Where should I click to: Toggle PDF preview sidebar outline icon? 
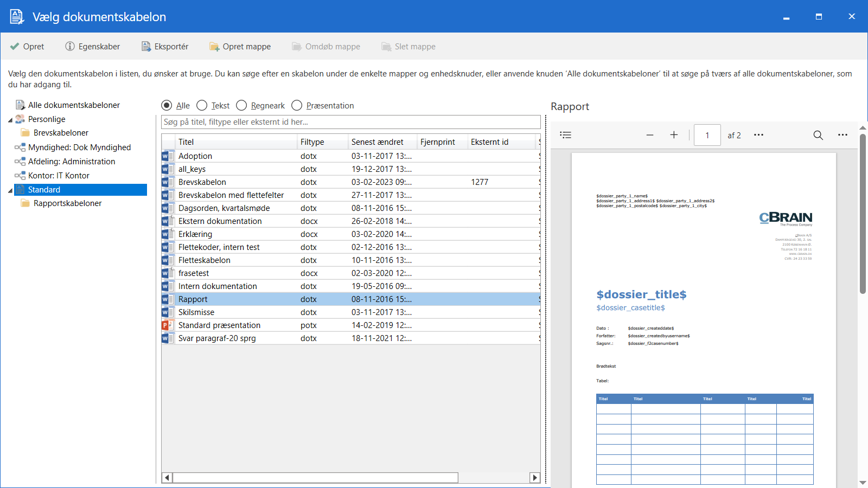click(566, 135)
